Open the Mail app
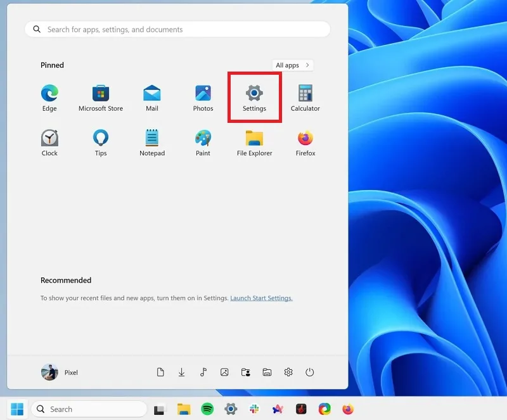 click(151, 98)
